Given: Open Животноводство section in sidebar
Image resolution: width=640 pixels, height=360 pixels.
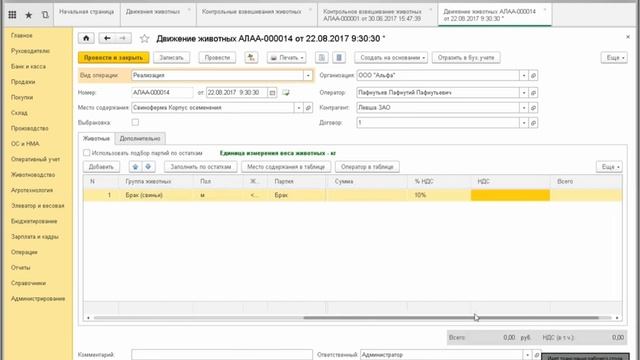Looking at the screenshot, I should tap(33, 175).
